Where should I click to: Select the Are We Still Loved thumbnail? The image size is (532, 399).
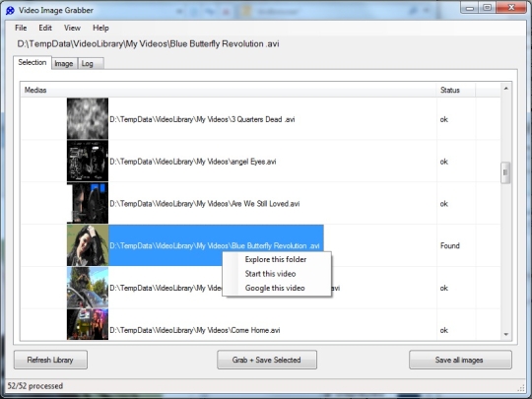point(88,203)
